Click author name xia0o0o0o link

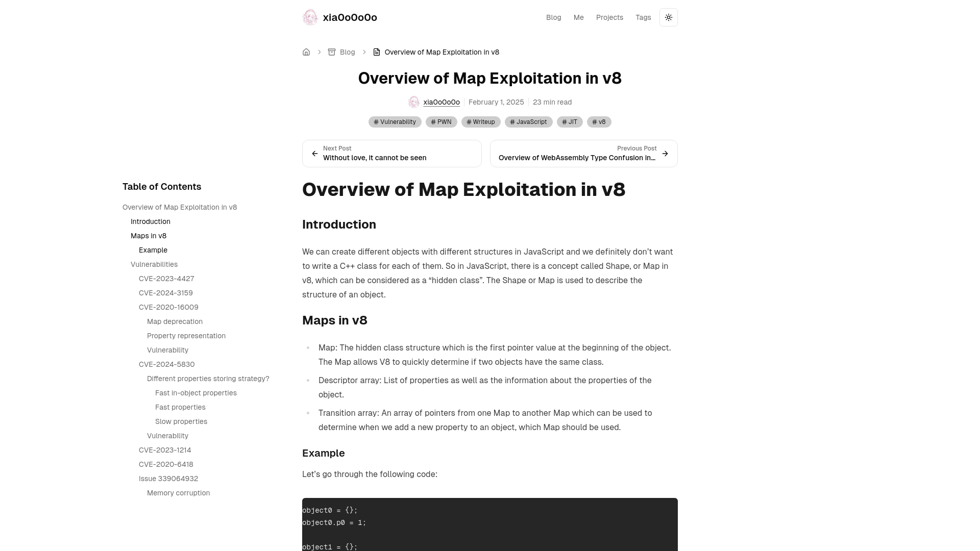click(x=442, y=102)
